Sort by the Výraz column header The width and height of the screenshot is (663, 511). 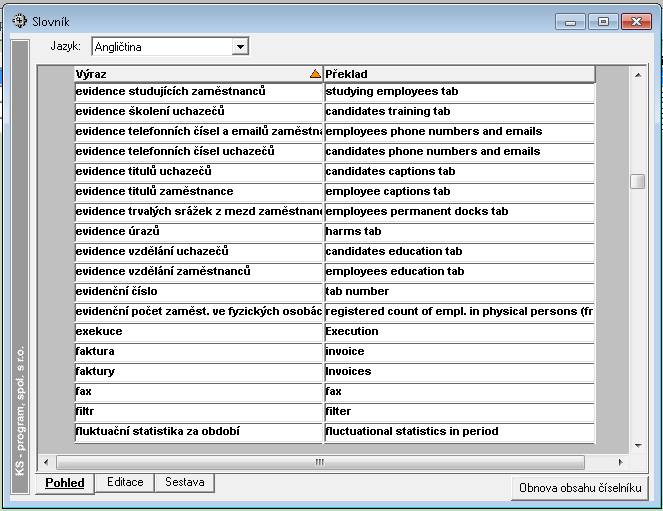pyautogui.click(x=198, y=74)
